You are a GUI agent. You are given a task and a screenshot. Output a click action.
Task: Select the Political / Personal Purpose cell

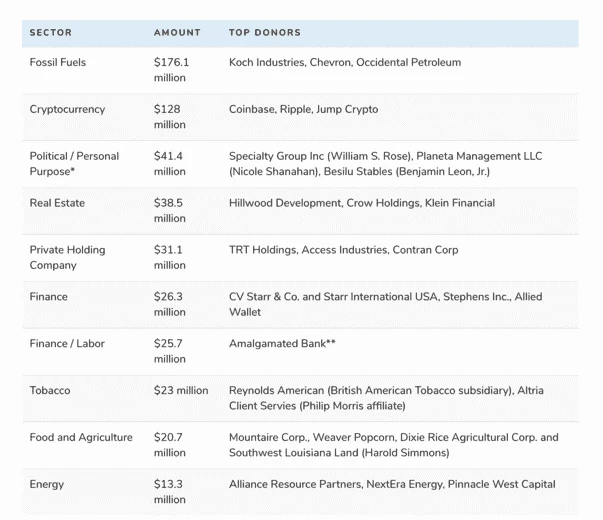(x=74, y=164)
